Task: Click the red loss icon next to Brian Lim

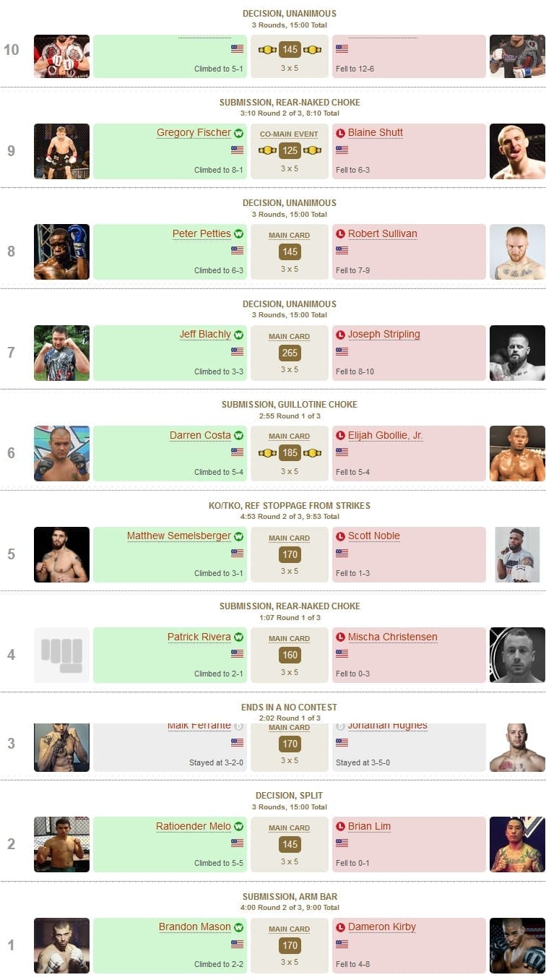Action: click(x=341, y=827)
